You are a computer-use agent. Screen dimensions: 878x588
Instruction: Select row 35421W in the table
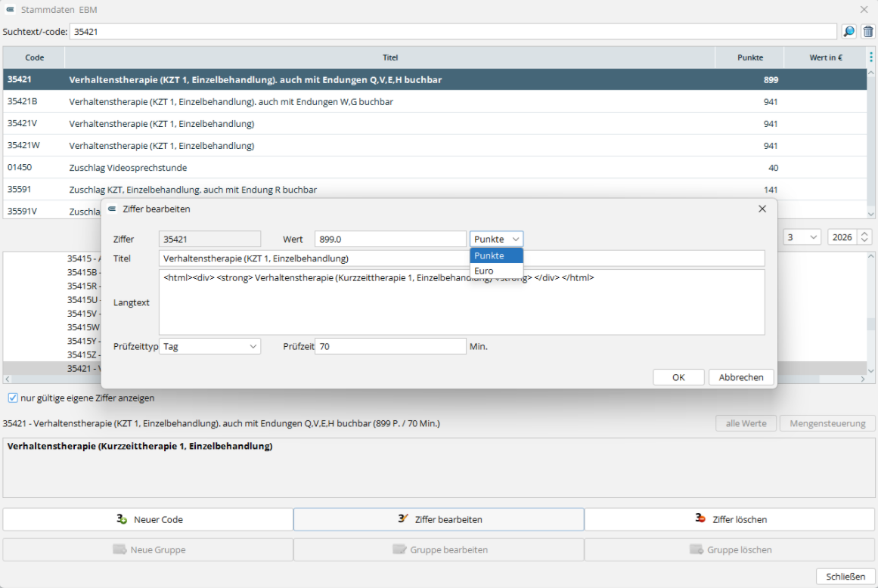(435, 145)
